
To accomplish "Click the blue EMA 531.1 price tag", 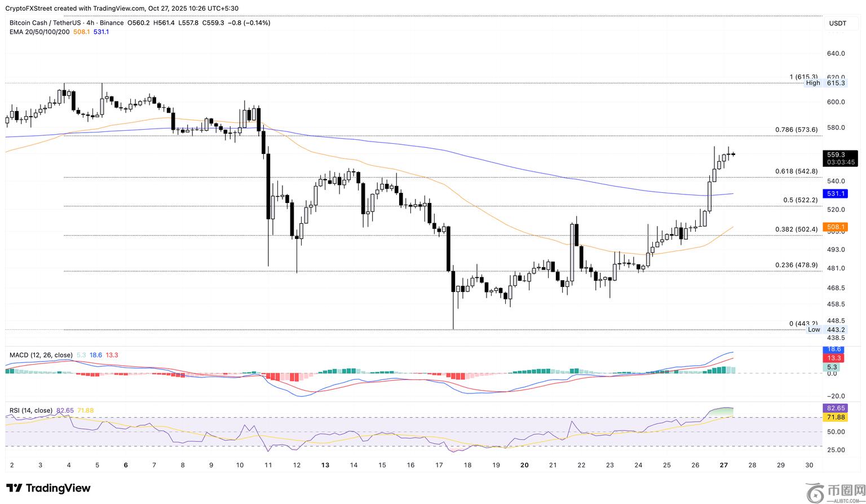I will click(836, 193).
